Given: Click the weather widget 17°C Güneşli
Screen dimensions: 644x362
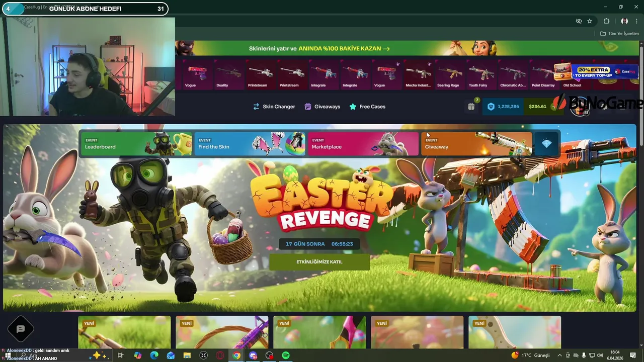Looking at the screenshot, I should pos(530,355).
